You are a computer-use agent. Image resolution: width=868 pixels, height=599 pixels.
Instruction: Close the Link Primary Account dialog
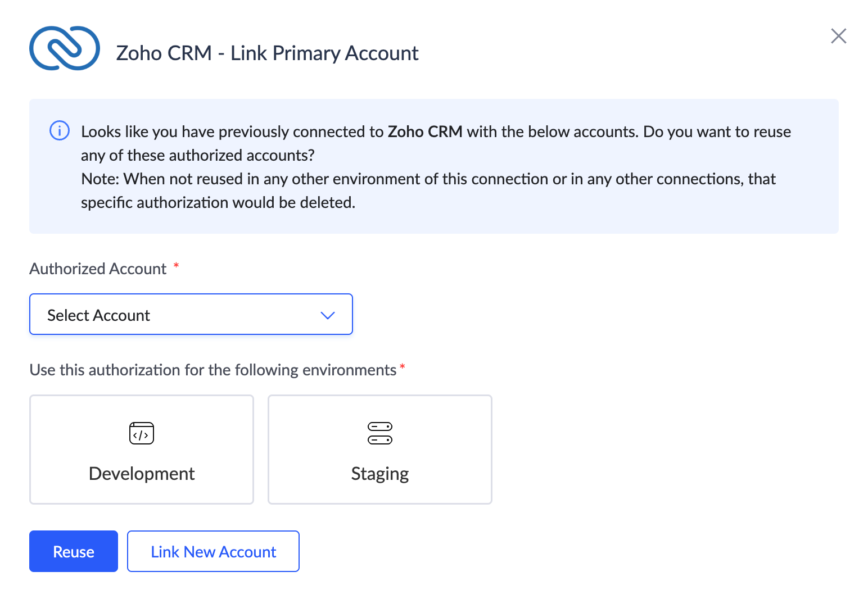(x=838, y=36)
